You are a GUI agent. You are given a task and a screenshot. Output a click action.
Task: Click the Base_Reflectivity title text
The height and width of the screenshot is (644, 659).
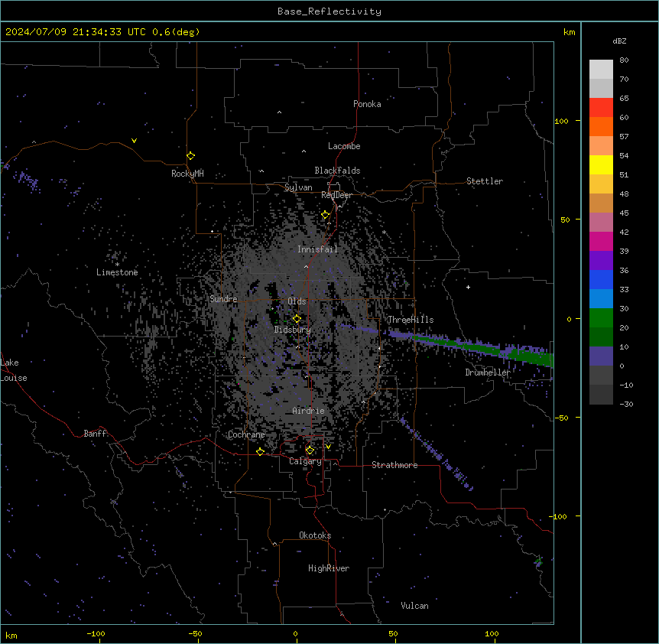(x=329, y=11)
